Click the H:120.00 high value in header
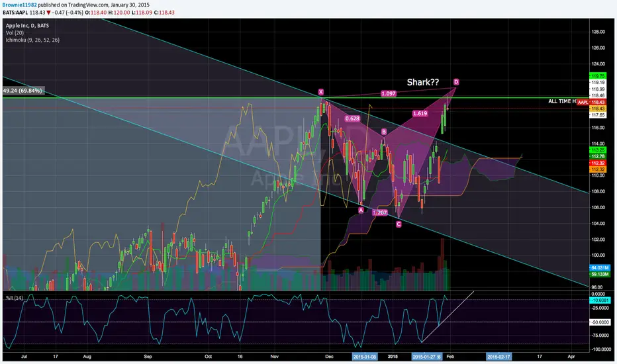Viewport: 617px width, 364px height. click(x=119, y=13)
